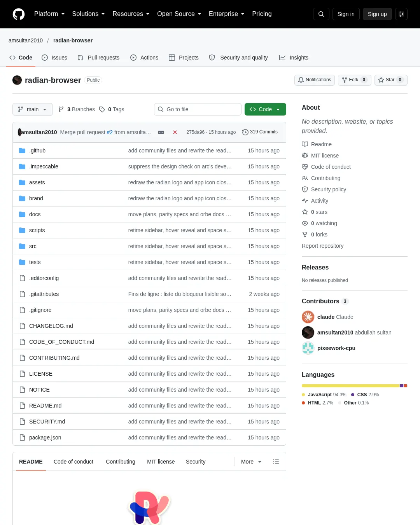Select the Code of conduct README tab
Screen dimensions: 420x525
pos(73,462)
